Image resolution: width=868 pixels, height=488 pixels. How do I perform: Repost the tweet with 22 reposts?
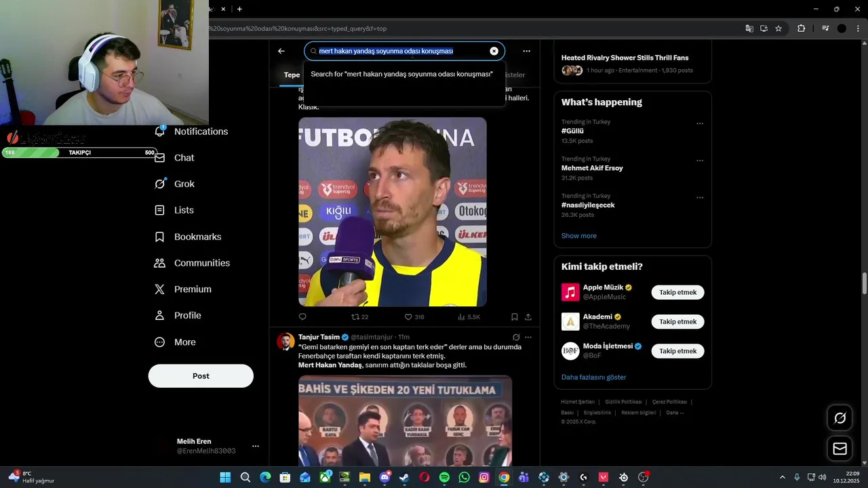pos(359,317)
